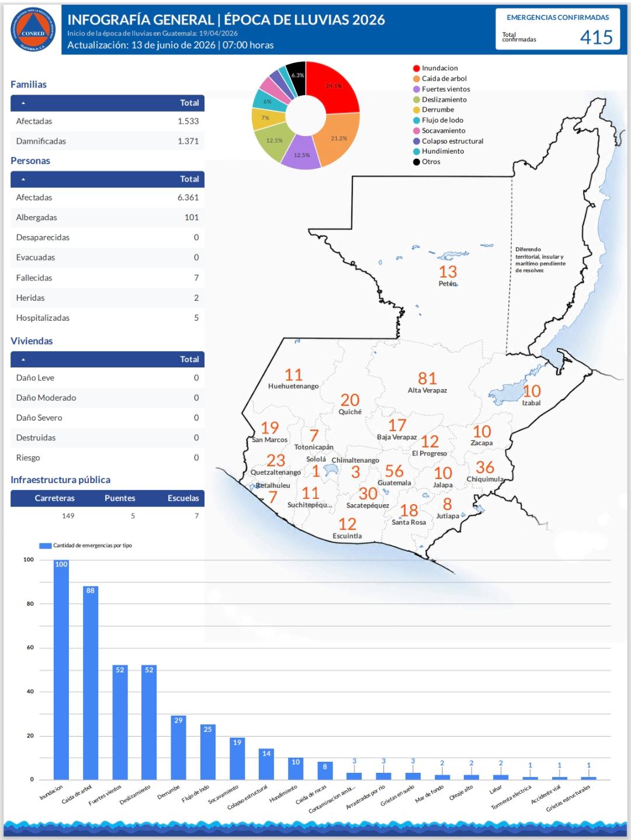Click the orange 21.2% pie slice
Viewport: 631px width, 840px height.
tap(339, 139)
